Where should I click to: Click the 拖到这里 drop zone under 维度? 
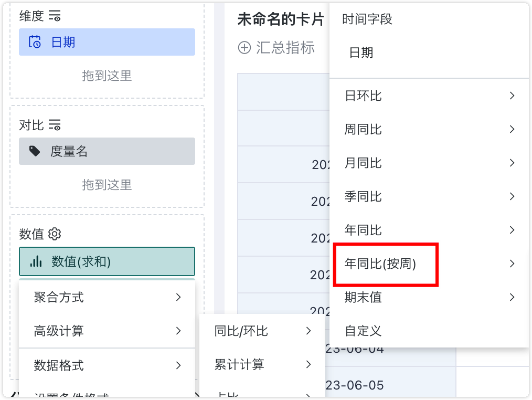(x=107, y=76)
